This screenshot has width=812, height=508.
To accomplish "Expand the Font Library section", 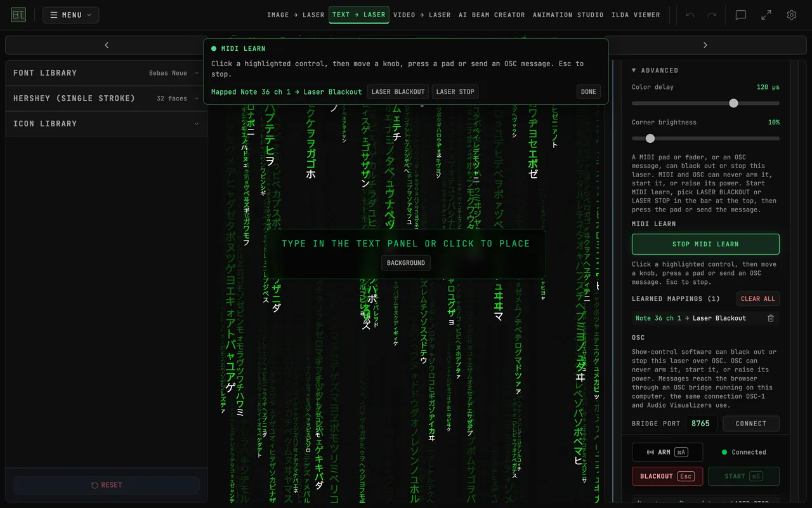I will (x=107, y=73).
